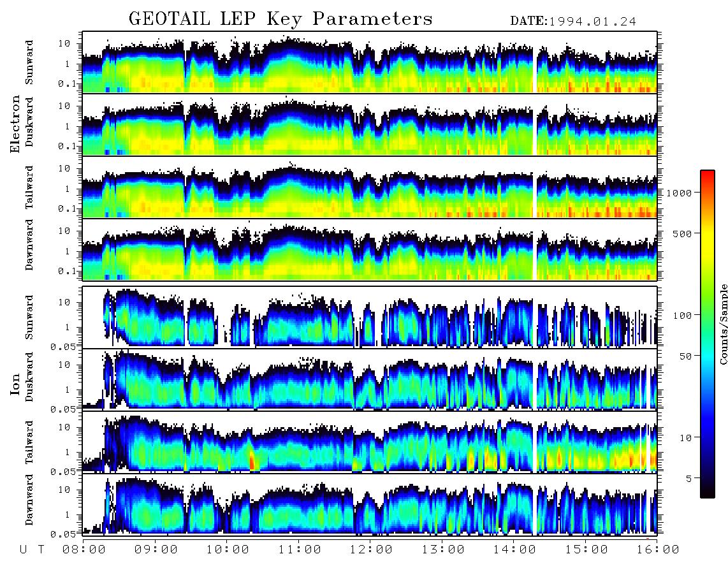Image resolution: width=728 pixels, height=561 pixels.
Task: Click the Ion "Sunward" panel label
Action: 29,317
